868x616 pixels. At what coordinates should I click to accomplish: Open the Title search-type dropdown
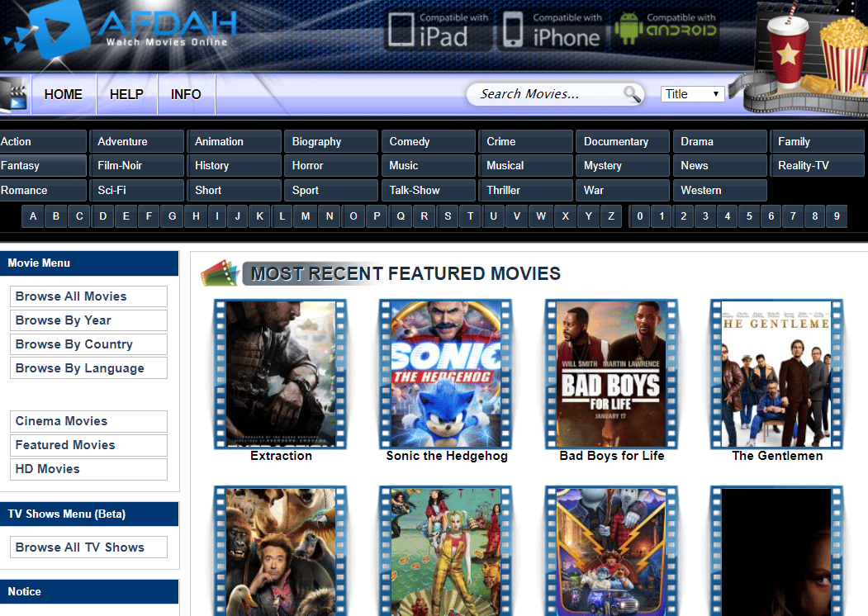(692, 94)
